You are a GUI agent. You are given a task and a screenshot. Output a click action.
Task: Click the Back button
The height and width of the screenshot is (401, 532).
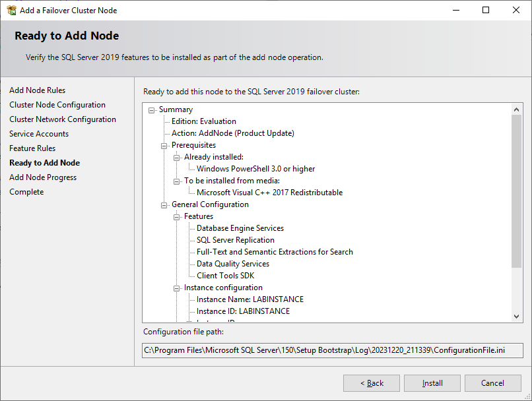(x=372, y=383)
